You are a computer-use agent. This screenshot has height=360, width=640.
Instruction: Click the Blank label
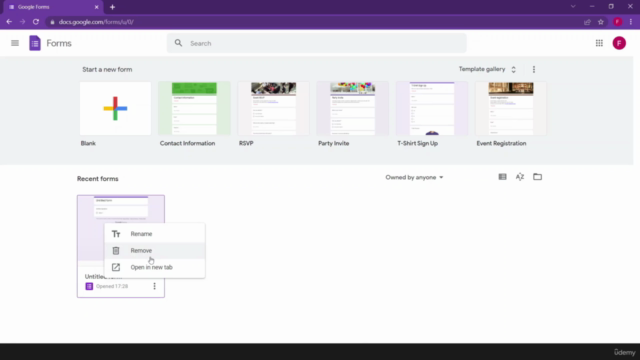click(x=88, y=143)
